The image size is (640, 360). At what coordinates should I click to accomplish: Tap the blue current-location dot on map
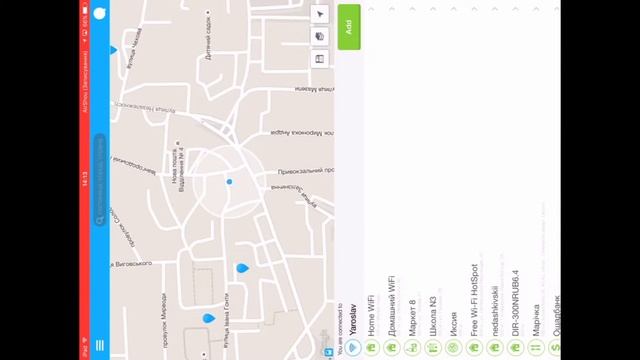(229, 182)
